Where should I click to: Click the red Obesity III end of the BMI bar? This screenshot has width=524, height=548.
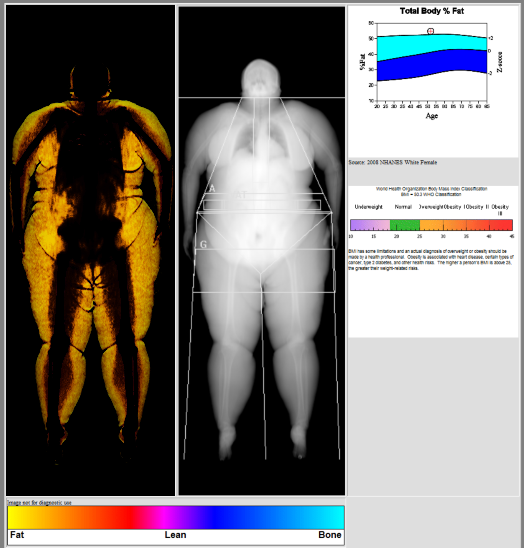(501, 225)
